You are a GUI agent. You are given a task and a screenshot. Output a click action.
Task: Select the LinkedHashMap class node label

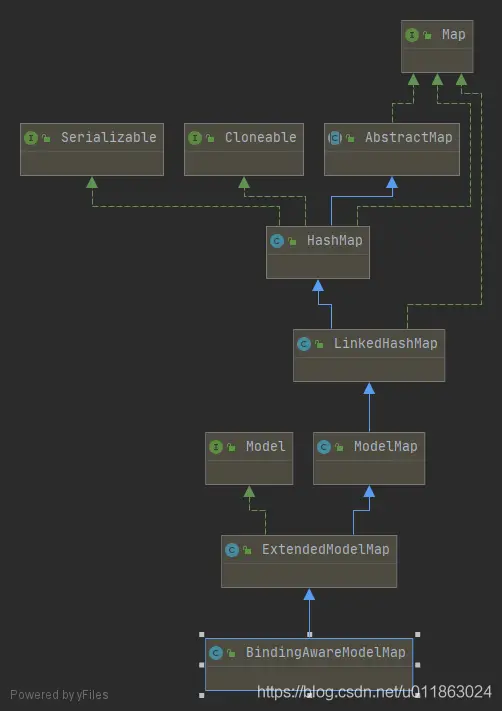(385, 343)
